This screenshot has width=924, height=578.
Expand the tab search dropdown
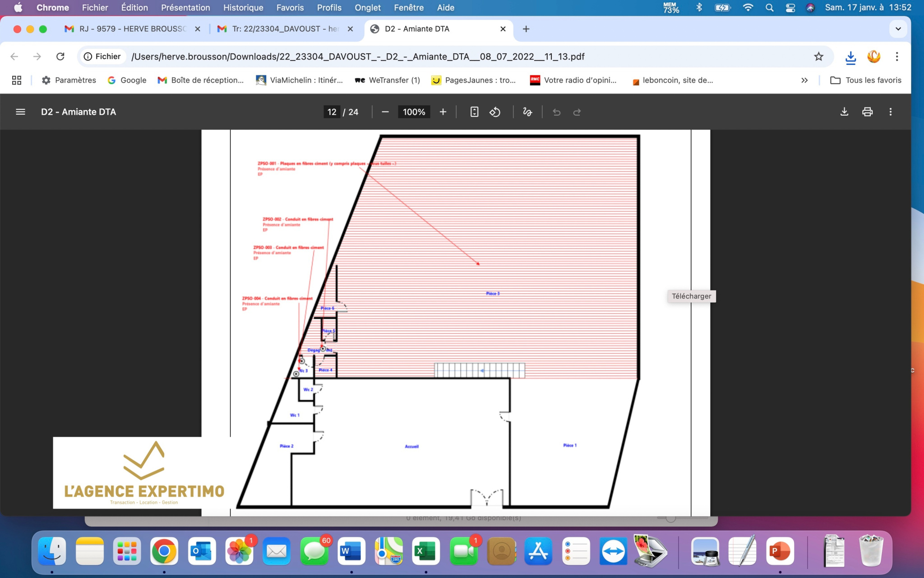(898, 29)
